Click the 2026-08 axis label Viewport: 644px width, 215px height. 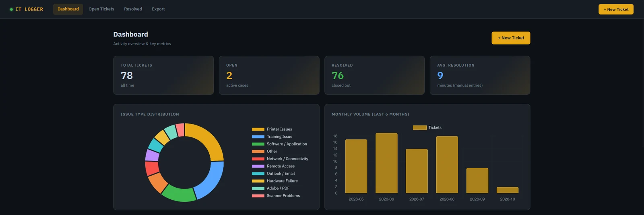click(x=447, y=199)
